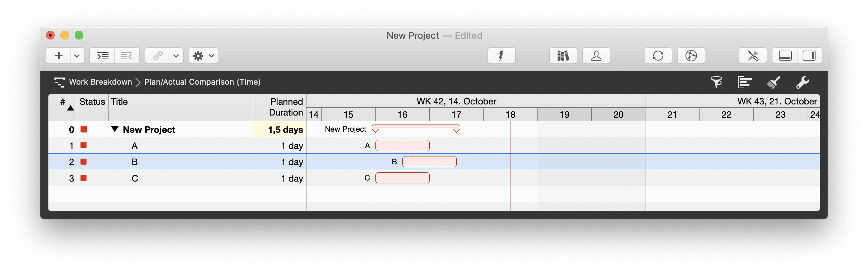This screenshot has width=868, height=272.
Task: Open styles with the brush icon
Action: 774,82
